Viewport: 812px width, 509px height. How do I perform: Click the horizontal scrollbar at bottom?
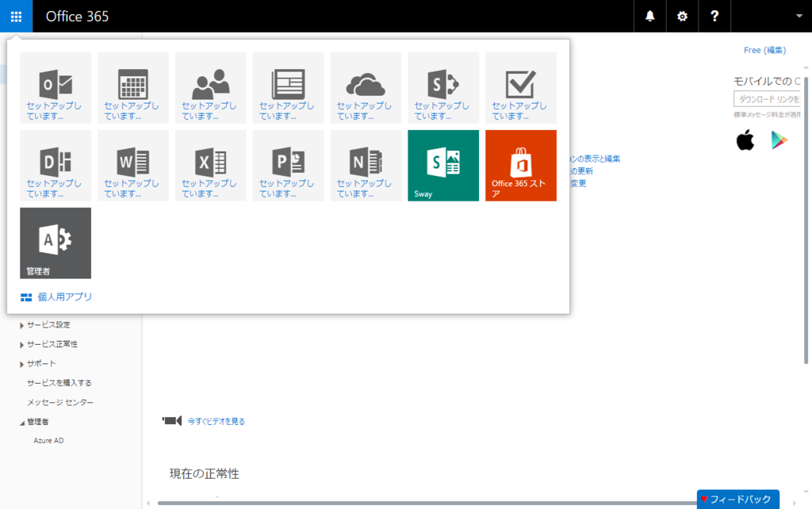tap(427, 503)
